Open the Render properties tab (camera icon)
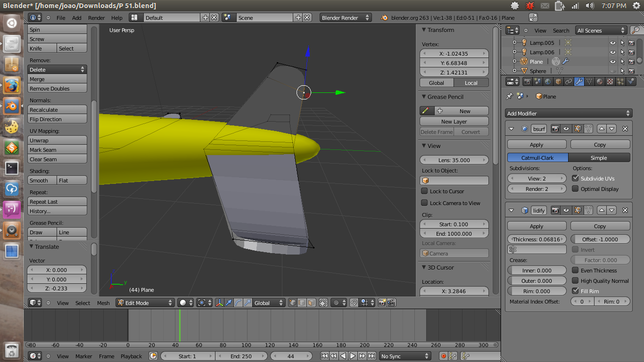This screenshot has width=644, height=362. tap(528, 81)
